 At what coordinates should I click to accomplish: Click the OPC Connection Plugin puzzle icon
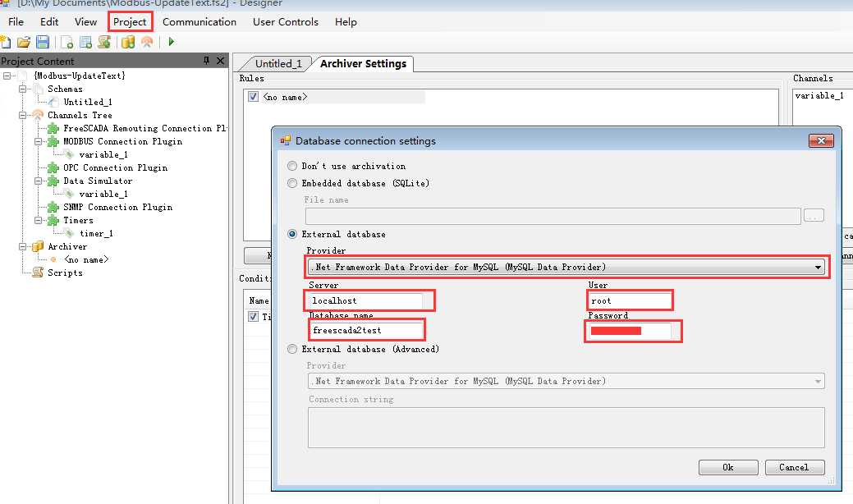pyautogui.click(x=53, y=167)
